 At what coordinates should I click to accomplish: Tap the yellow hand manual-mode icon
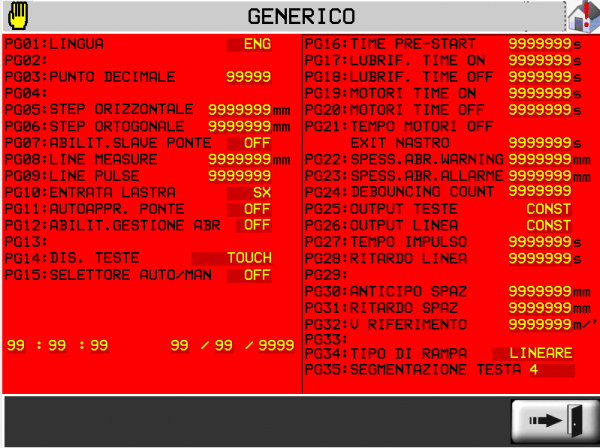[x=19, y=16]
